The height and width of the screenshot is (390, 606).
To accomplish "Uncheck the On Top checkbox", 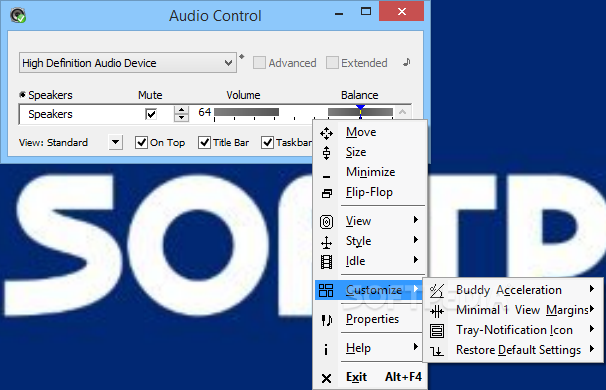I will coord(141,142).
